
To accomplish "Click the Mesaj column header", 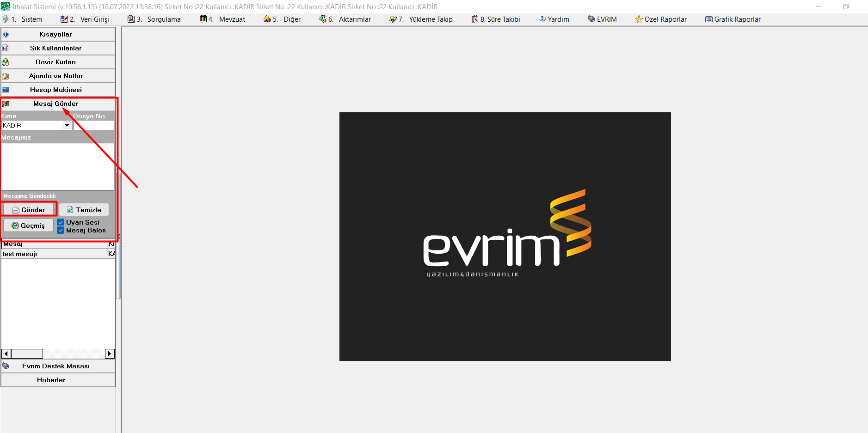I will click(x=54, y=244).
